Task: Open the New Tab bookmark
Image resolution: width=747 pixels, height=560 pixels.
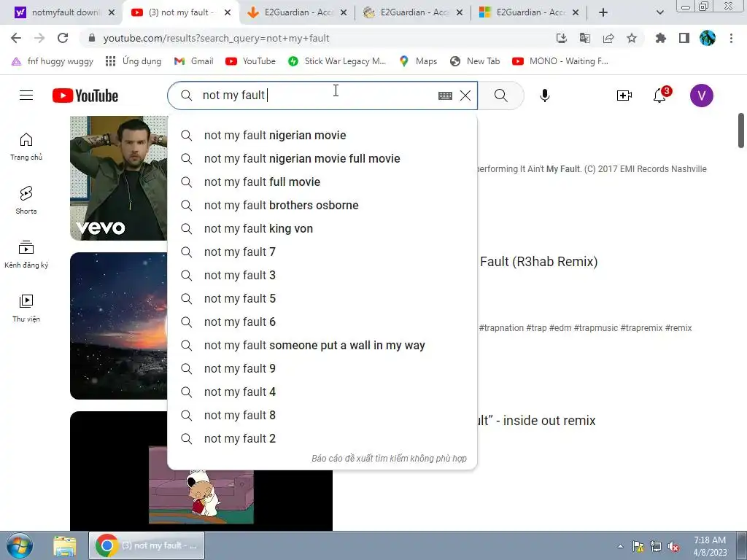Action: pyautogui.click(x=475, y=61)
